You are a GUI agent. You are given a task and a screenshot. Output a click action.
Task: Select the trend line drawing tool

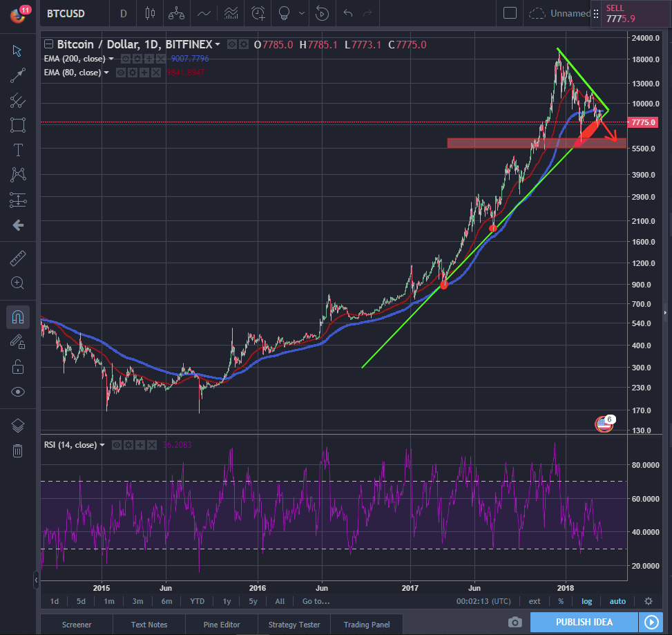click(17, 75)
